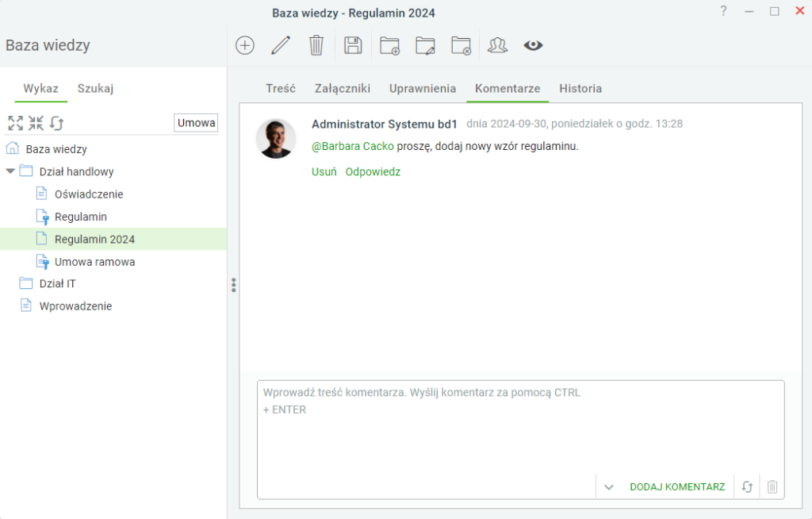
Task: Click the Regulamin 2024 document icon
Action: pyautogui.click(x=41, y=239)
